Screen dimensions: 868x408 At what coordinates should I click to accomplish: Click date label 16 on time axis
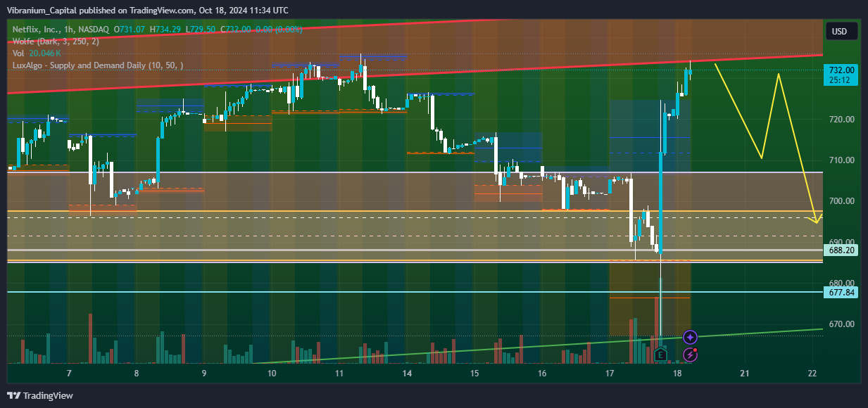tap(542, 374)
